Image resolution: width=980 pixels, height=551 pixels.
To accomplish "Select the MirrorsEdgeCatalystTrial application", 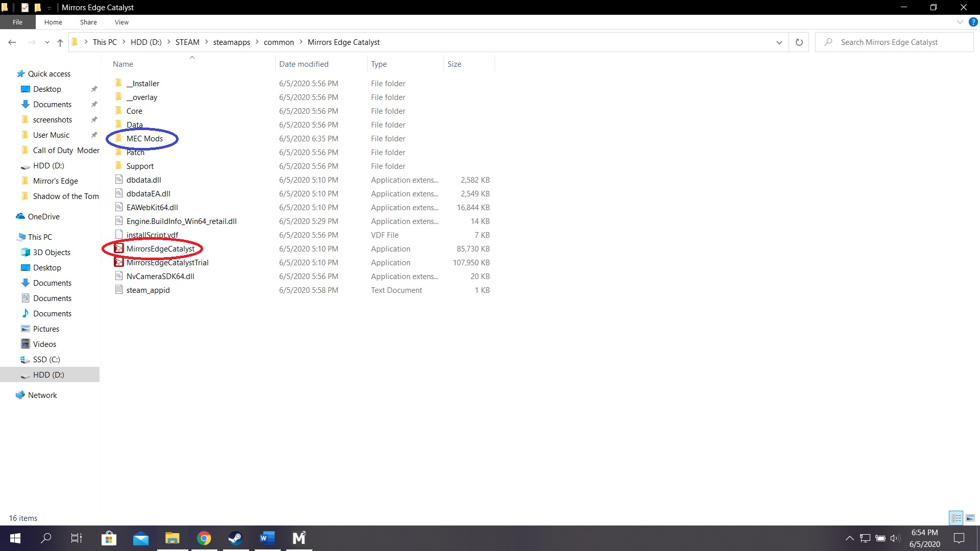I will point(167,263).
